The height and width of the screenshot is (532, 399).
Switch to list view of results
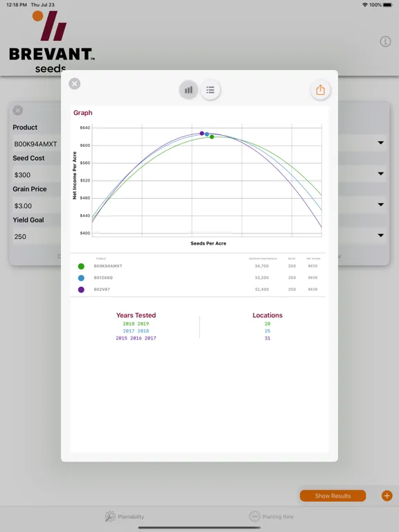pos(211,90)
